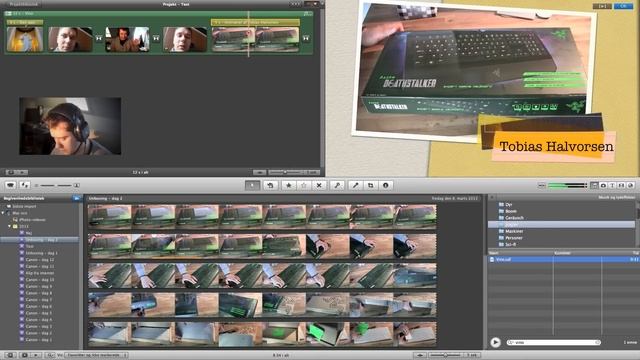The image size is (640, 360).
Task: Select the crop and rotate tool
Action: click(x=371, y=185)
